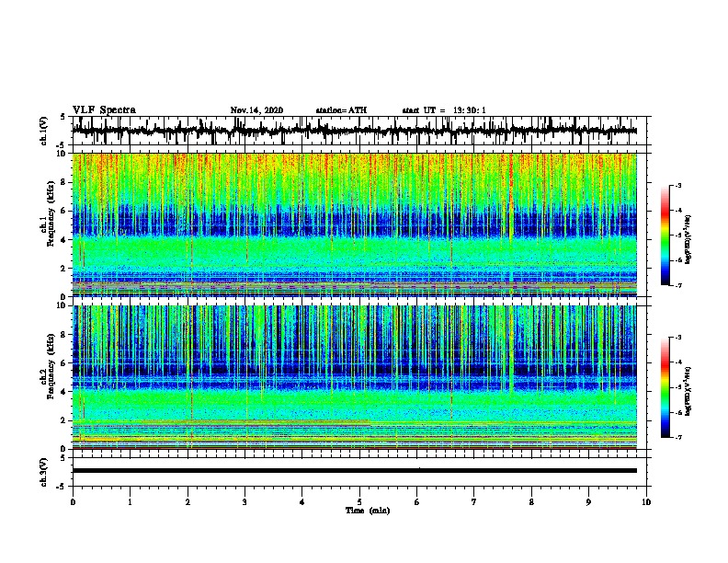
Task: Click the ch.1 spectrogram color scale bar
Action: pyautogui.click(x=665, y=236)
